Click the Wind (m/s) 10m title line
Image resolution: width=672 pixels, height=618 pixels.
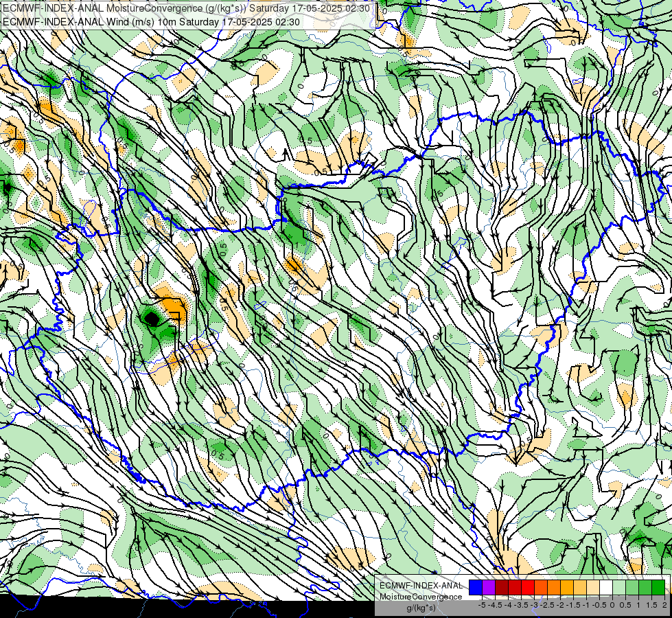click(151, 22)
